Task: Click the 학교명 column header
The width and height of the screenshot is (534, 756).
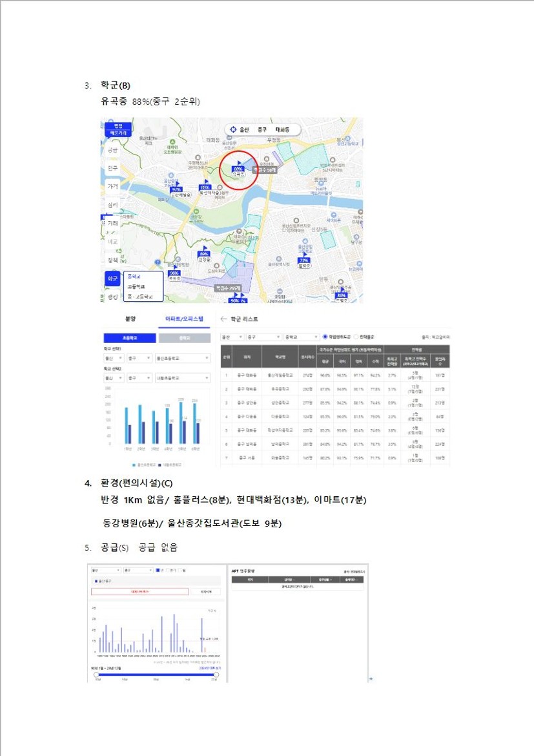Action: coord(280,357)
